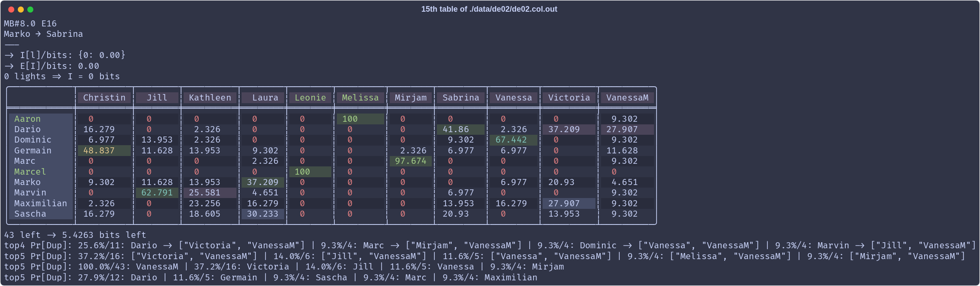Click the 'Germain' row label
This screenshot has height=286, width=980.
(41, 150)
